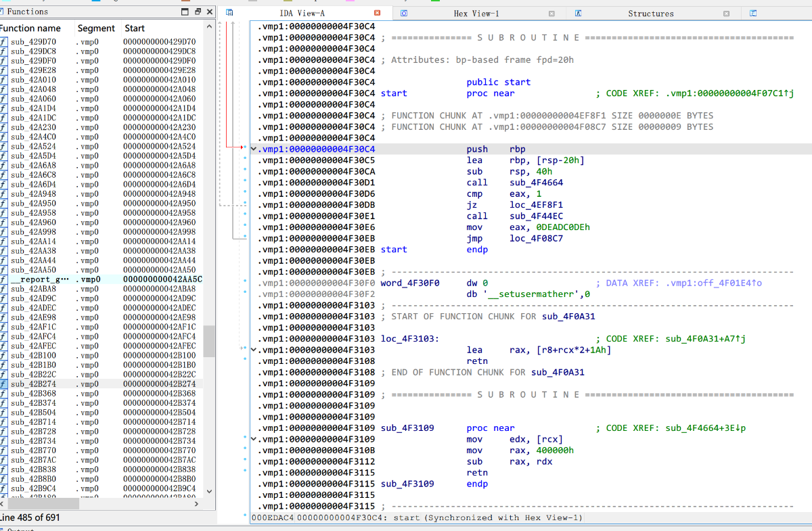
Task: Close the Hex View-1 tab
Action: click(x=551, y=14)
